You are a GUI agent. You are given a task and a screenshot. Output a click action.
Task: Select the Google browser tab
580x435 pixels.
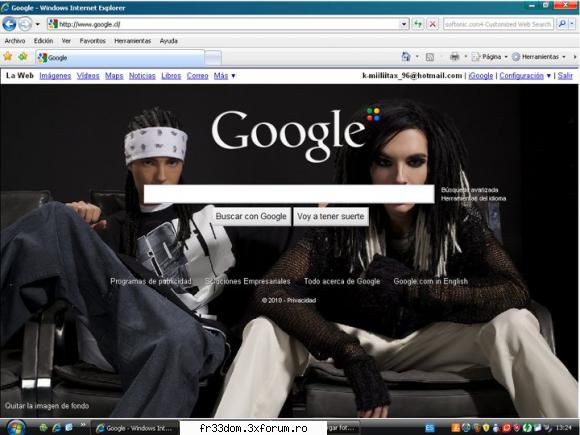click(120, 58)
